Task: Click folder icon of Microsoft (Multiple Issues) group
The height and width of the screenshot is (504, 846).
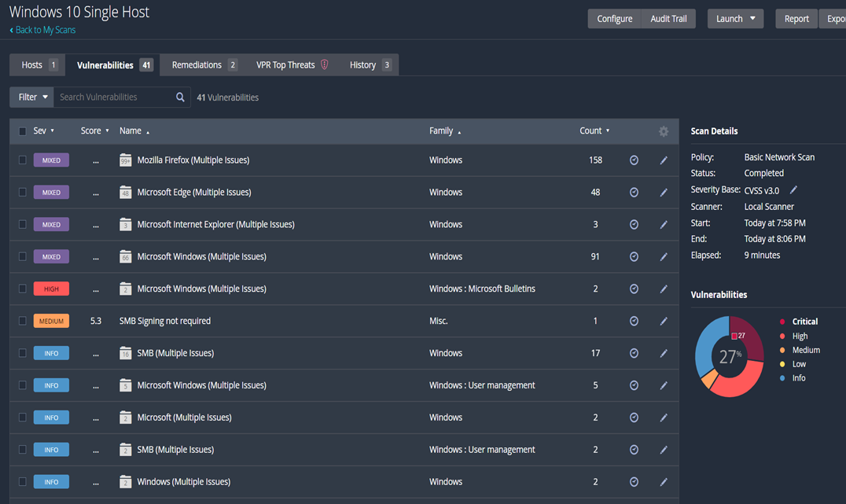Action: tap(125, 418)
